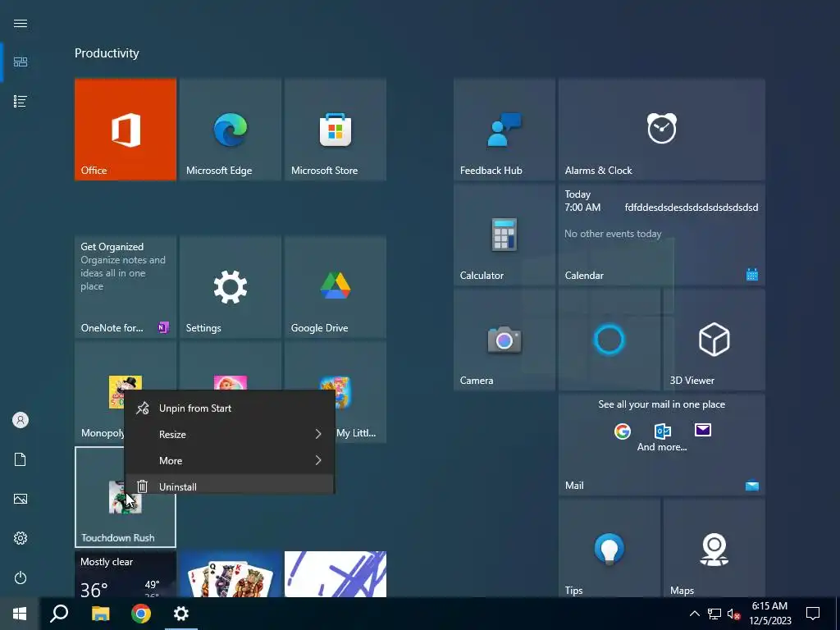
Task: Launch the Calculator tile
Action: pos(504,234)
